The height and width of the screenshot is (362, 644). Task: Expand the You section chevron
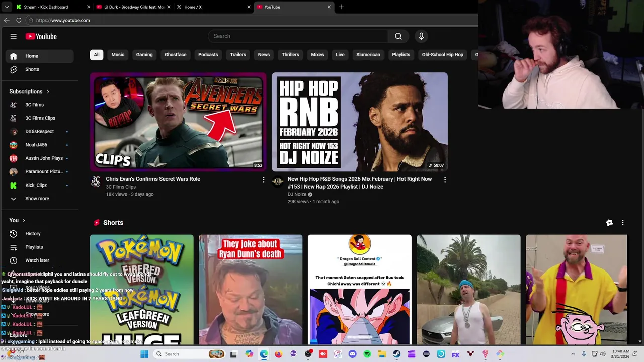click(24, 220)
